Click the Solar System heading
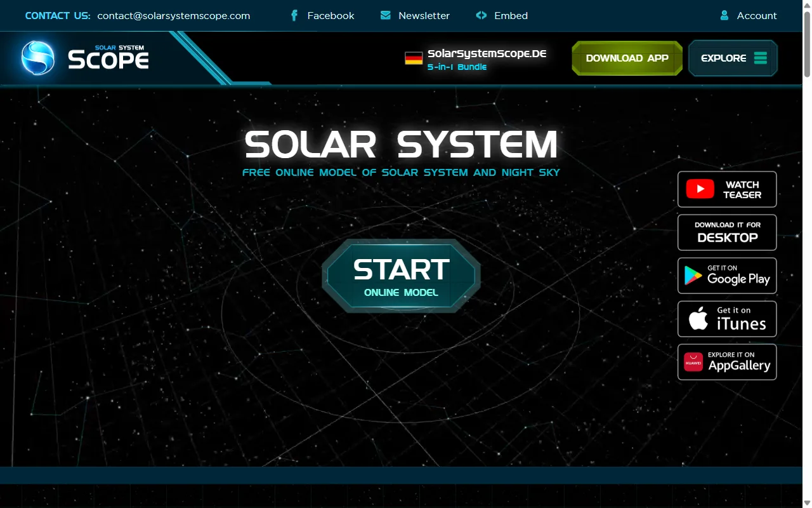 401,144
